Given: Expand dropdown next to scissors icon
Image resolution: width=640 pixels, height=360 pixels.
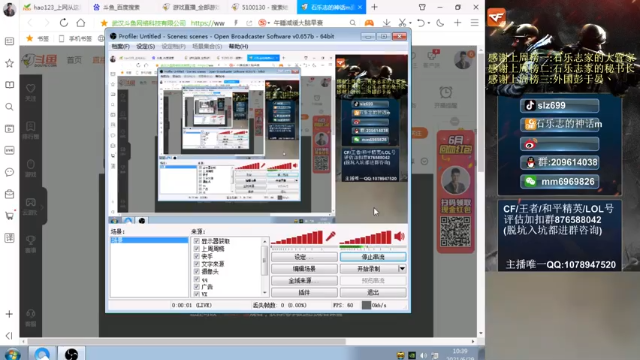Looking at the screenshot, I should 410,23.
